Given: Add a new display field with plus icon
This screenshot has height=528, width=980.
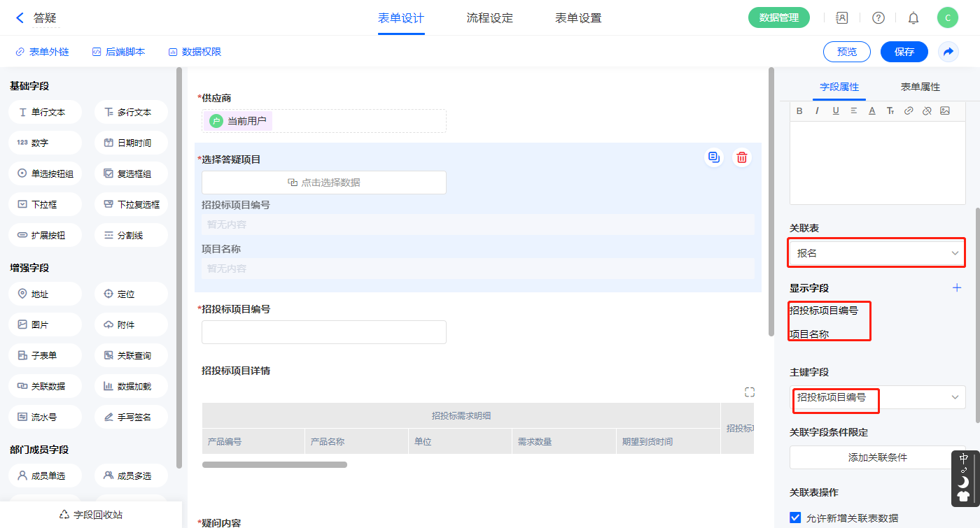Looking at the screenshot, I should click(x=957, y=287).
